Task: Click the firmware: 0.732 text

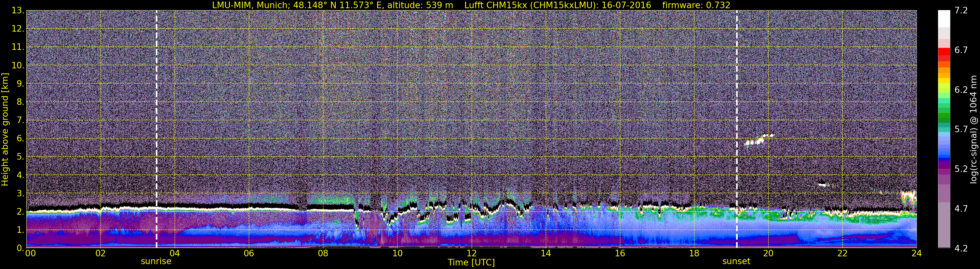Action: pyautogui.click(x=696, y=5)
